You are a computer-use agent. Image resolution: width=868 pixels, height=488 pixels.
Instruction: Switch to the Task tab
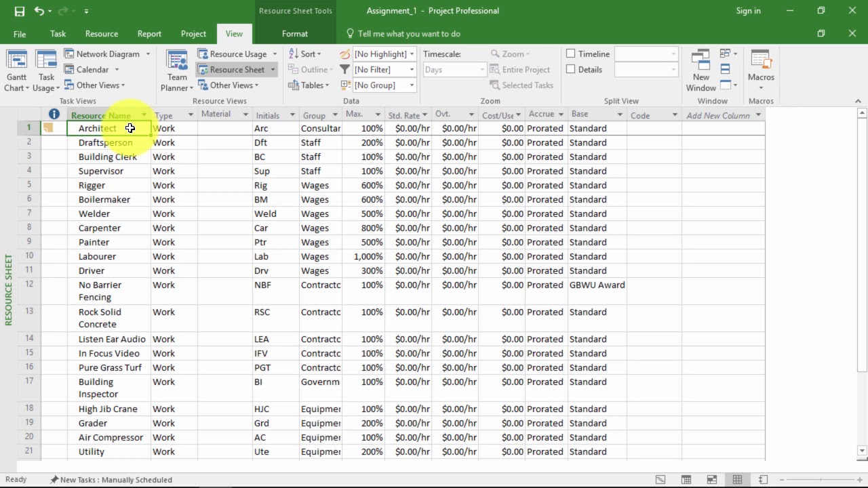click(x=58, y=33)
